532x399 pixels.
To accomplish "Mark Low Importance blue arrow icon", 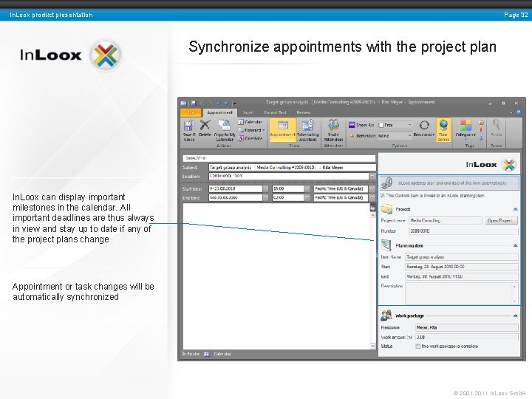I will (481, 138).
